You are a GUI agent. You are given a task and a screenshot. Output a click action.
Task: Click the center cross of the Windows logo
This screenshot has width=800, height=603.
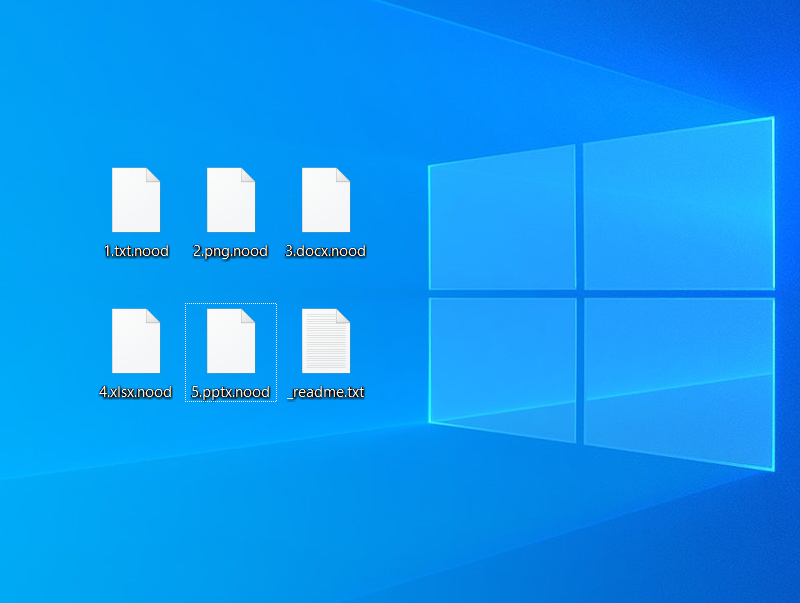(579, 293)
